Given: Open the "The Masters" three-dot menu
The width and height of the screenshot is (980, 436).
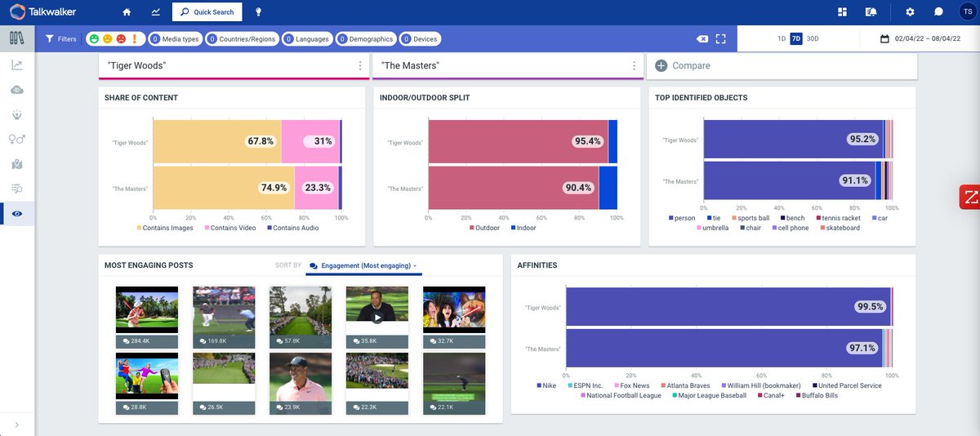Looking at the screenshot, I should click(634, 65).
